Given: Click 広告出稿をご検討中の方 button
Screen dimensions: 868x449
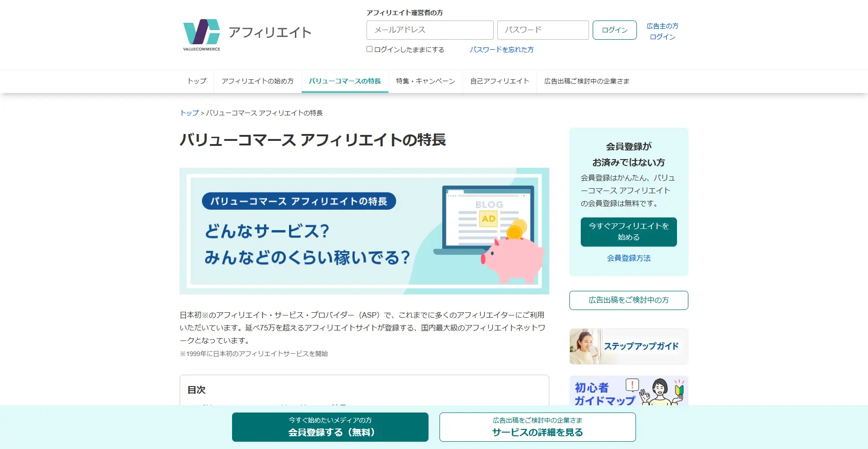Looking at the screenshot, I should tap(629, 300).
